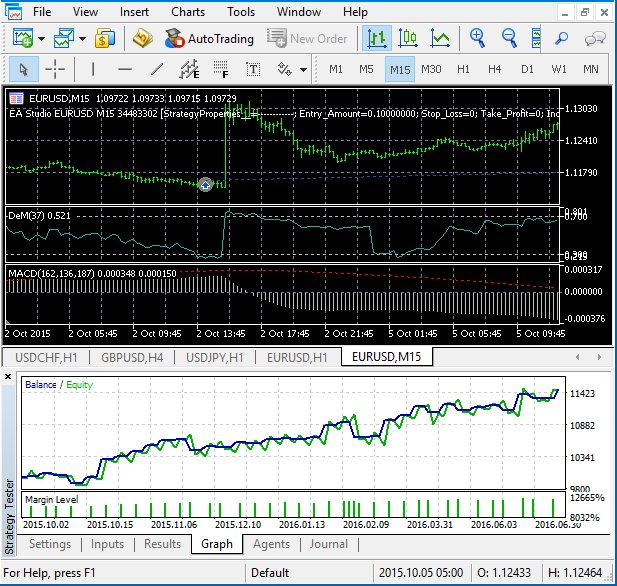Switch to the USDJPY,H1 chart tab
Screen dimensions: 617x586
215,357
